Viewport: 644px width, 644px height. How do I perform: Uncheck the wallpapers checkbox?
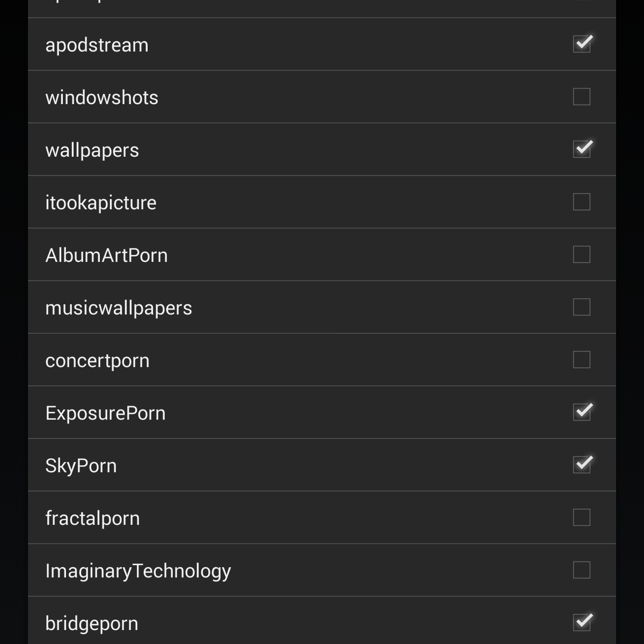pyautogui.click(x=582, y=149)
